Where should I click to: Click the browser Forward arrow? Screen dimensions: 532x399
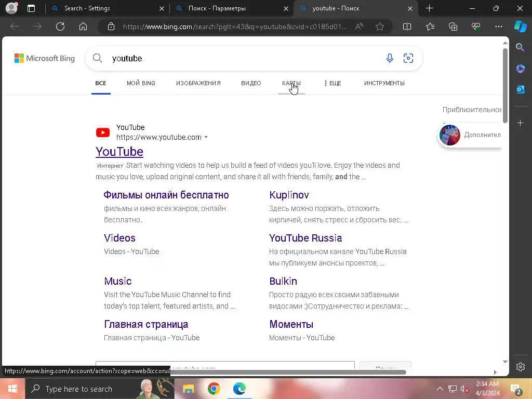(37, 26)
